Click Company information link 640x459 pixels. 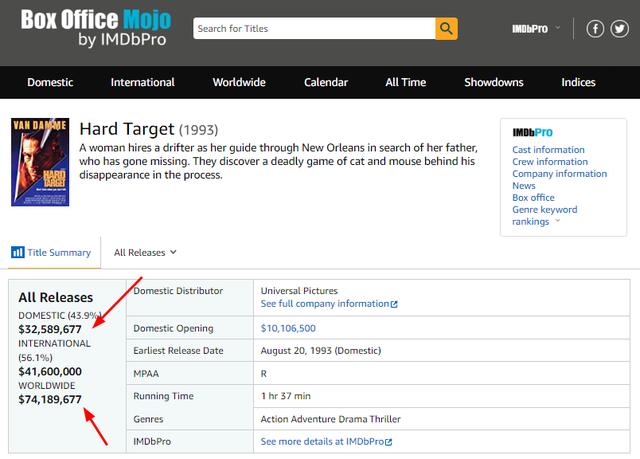560,173
